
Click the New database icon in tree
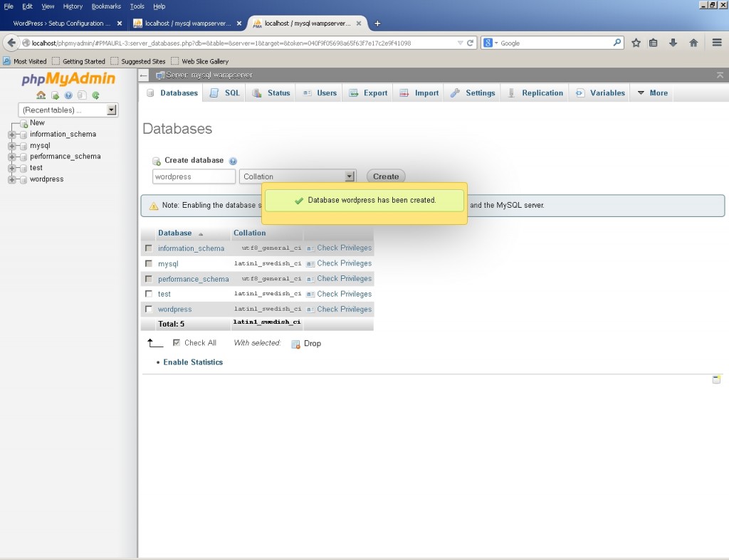point(23,124)
